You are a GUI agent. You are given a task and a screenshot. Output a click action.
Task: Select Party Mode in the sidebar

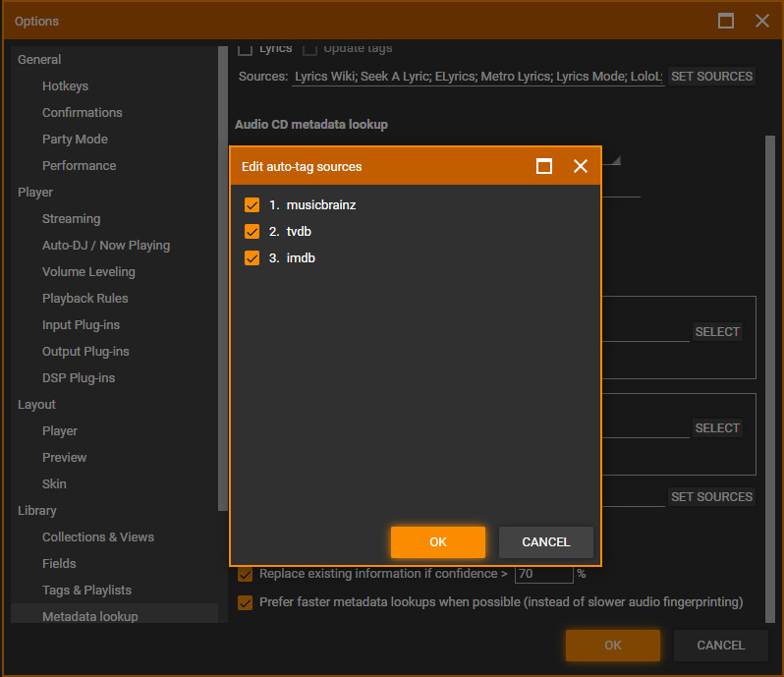75,140
